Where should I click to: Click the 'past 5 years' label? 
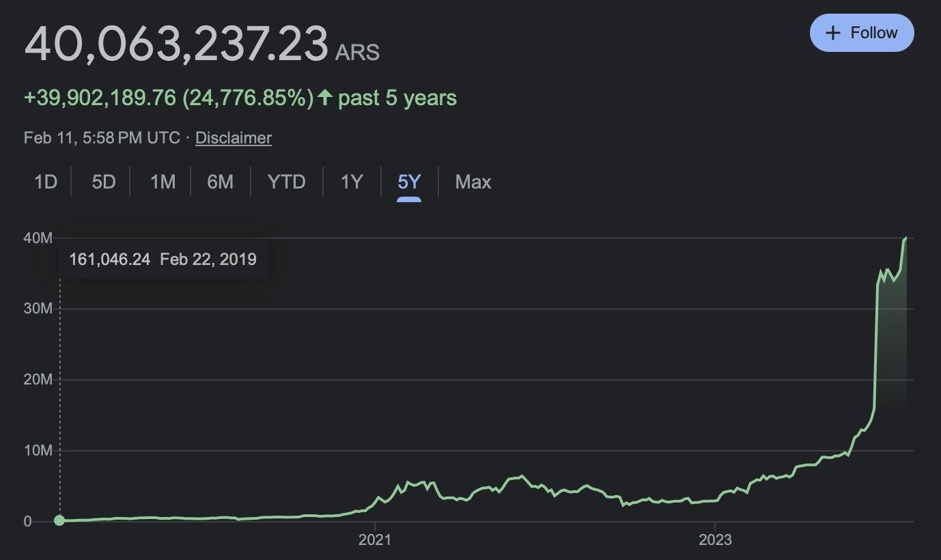pos(397,98)
